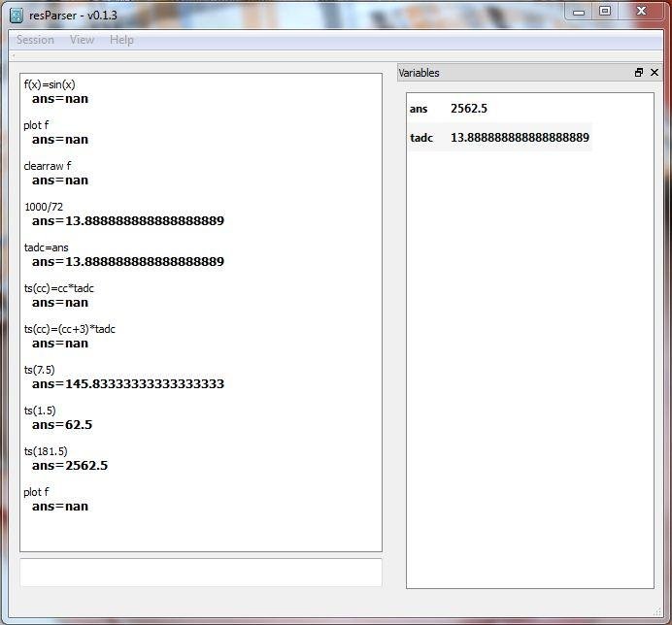The width and height of the screenshot is (672, 625).
Task: Click the Variables panel title
Action: (x=419, y=73)
